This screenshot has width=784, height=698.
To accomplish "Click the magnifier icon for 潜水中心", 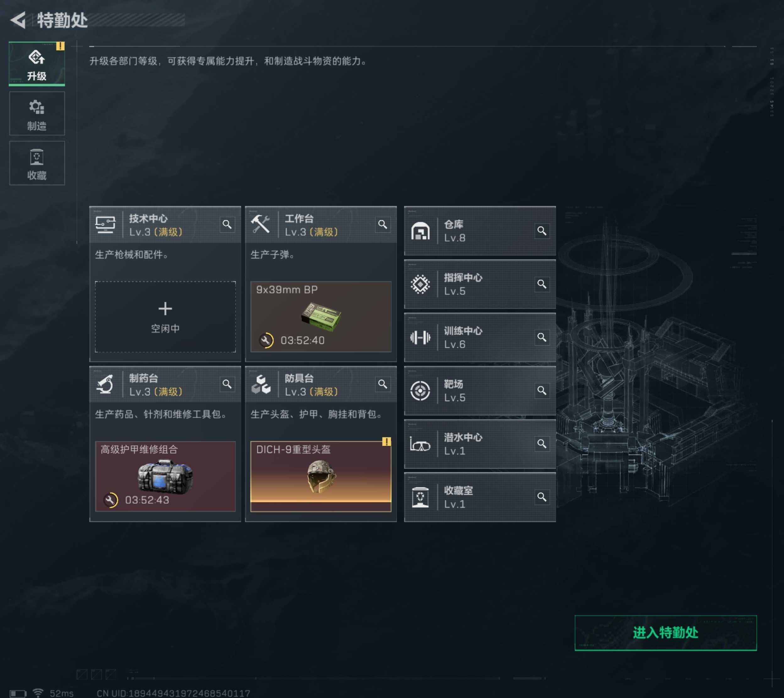I will click(x=542, y=444).
